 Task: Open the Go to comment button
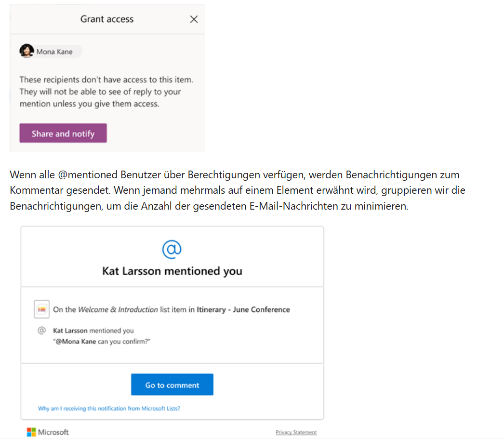coord(172,385)
